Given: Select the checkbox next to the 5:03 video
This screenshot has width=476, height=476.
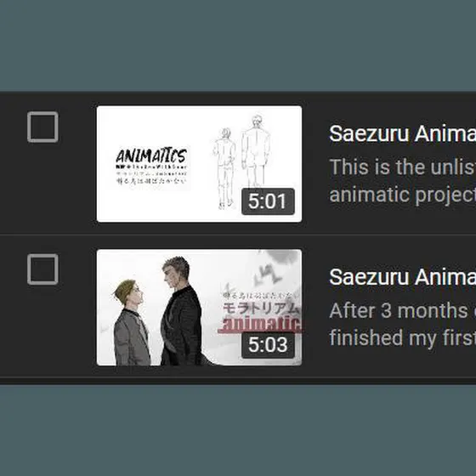Looking at the screenshot, I should point(42,269).
